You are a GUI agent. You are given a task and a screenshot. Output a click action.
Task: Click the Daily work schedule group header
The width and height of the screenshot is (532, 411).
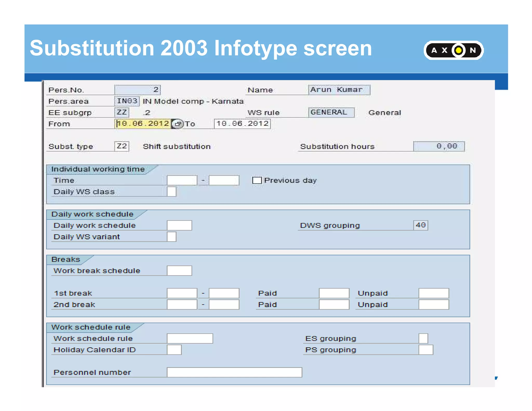pyautogui.click(x=92, y=214)
